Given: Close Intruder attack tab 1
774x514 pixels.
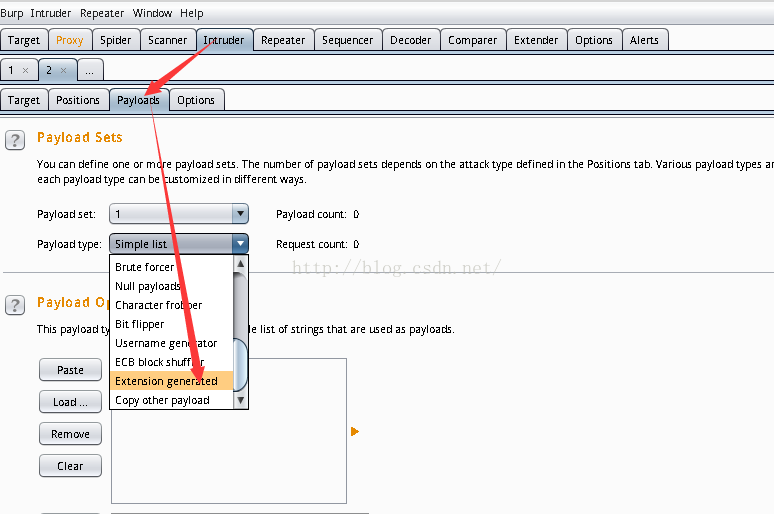Looking at the screenshot, I should point(26,71).
